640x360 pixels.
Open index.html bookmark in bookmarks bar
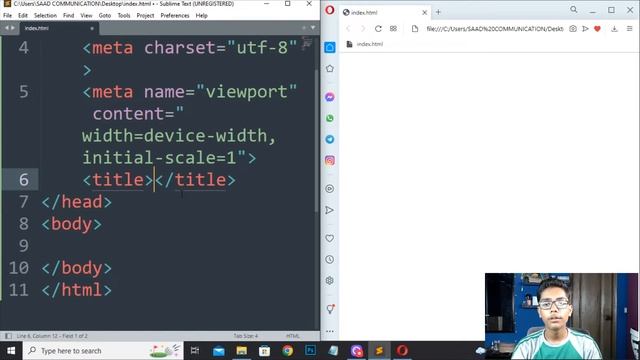[365, 44]
